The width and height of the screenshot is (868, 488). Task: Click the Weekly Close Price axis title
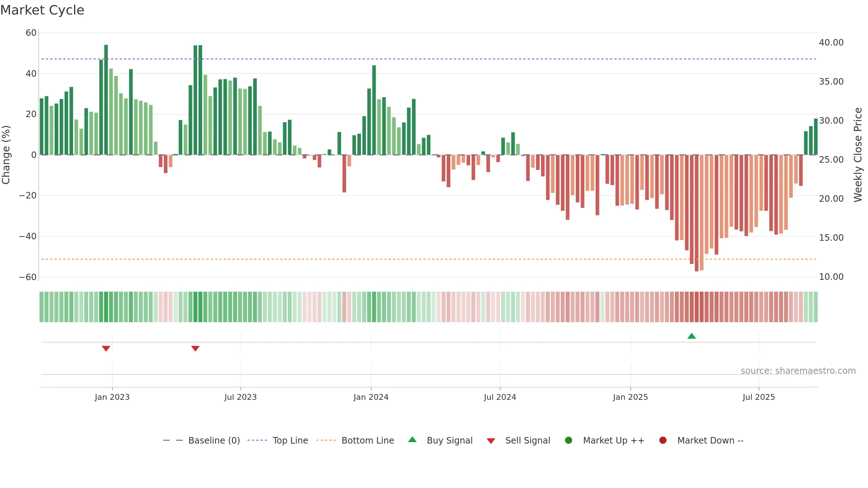[858, 155]
